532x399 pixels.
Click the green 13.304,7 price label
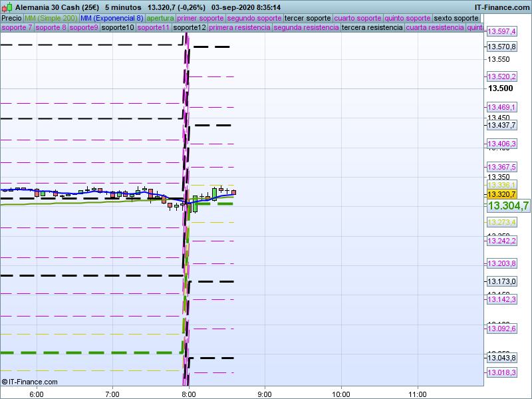click(508, 206)
